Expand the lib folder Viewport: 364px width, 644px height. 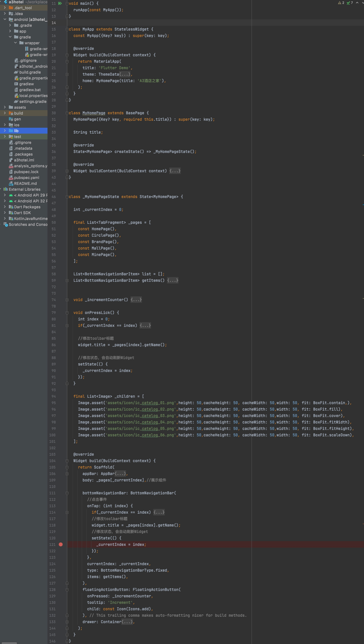[x=5, y=131]
